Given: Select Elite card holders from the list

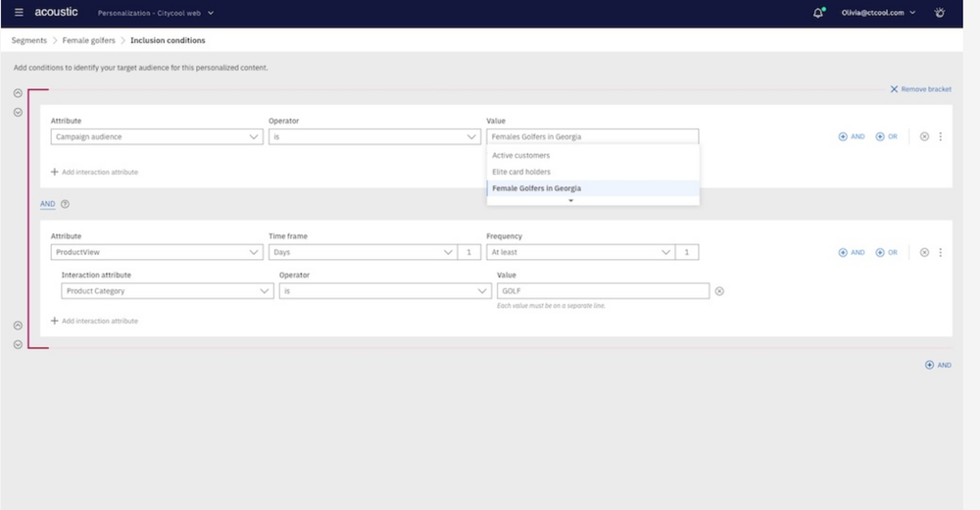Looking at the screenshot, I should coord(593,172).
